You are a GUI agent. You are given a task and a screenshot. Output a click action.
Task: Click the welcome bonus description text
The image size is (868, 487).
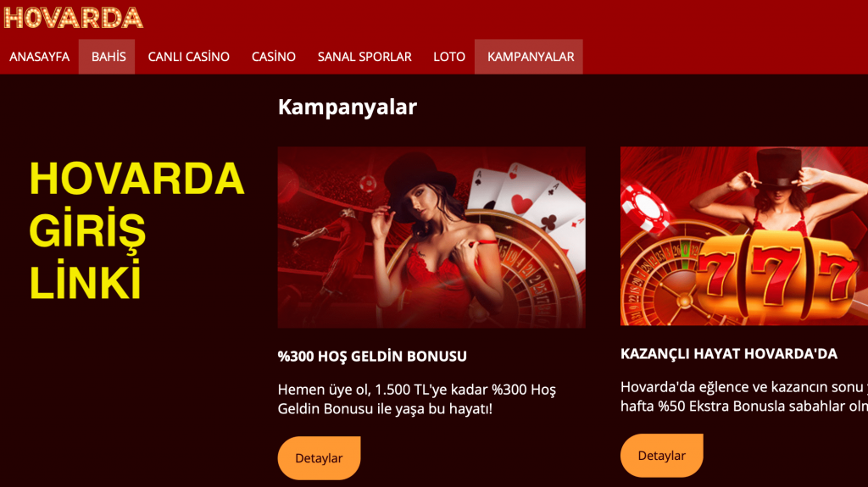click(417, 399)
